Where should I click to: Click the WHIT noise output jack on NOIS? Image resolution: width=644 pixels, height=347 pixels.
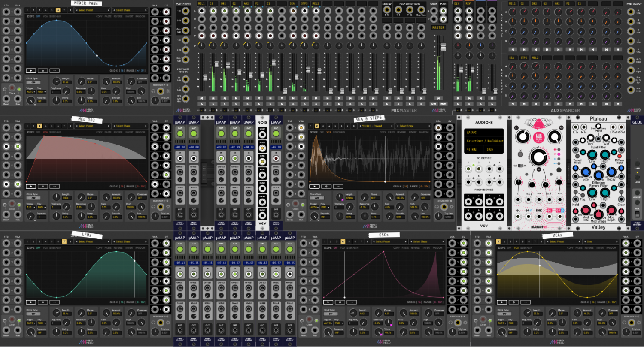click(x=262, y=135)
